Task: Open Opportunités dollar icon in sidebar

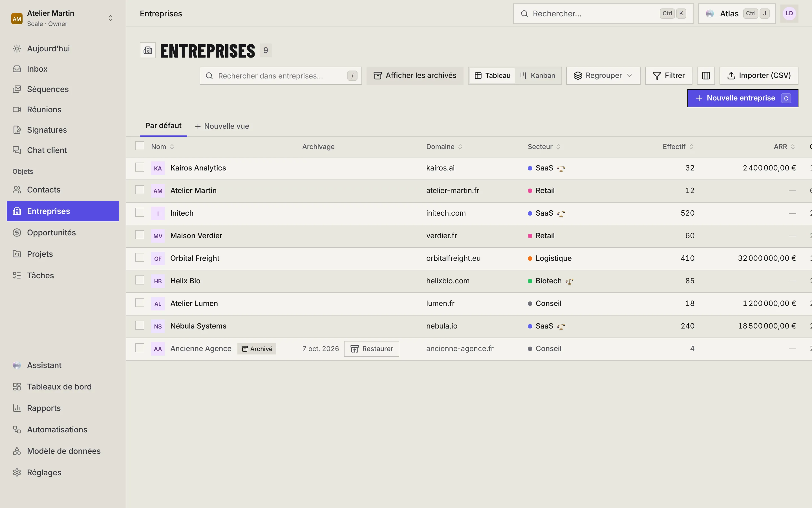Action: (x=17, y=233)
